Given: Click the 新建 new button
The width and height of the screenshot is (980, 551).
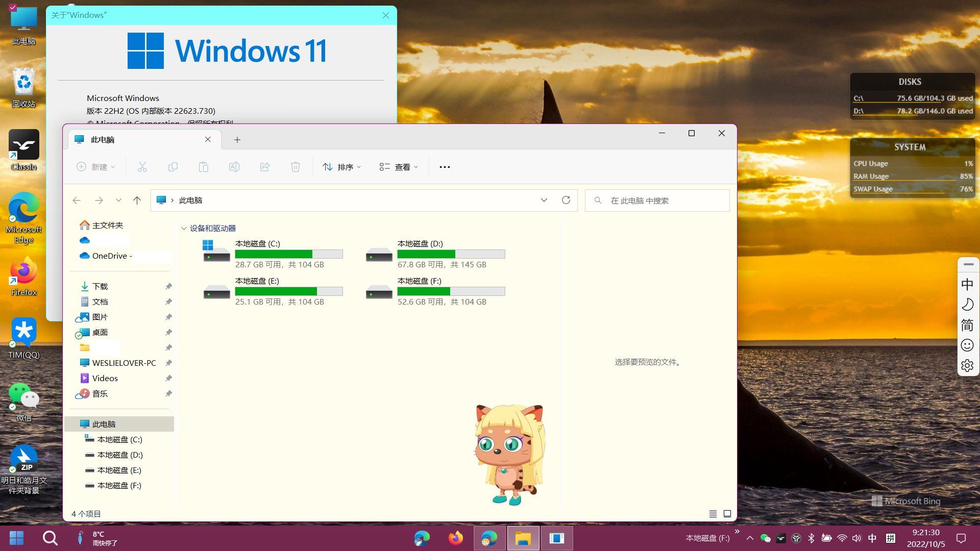Looking at the screenshot, I should (95, 167).
